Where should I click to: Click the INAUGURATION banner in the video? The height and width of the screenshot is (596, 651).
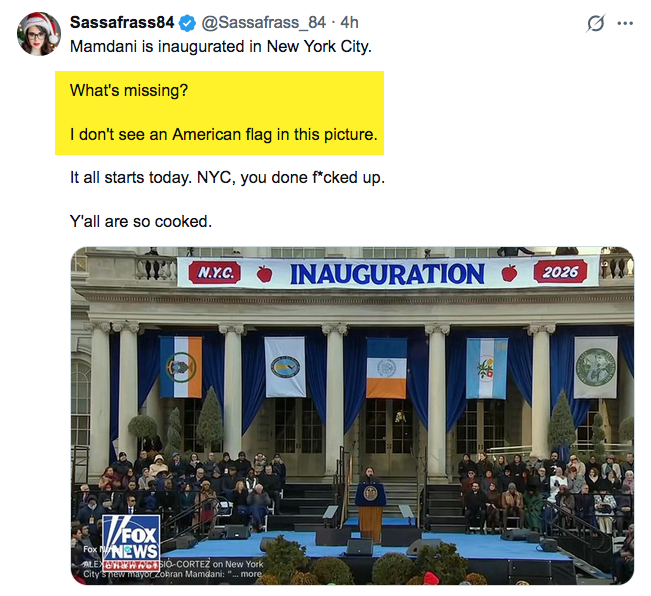coord(387,273)
